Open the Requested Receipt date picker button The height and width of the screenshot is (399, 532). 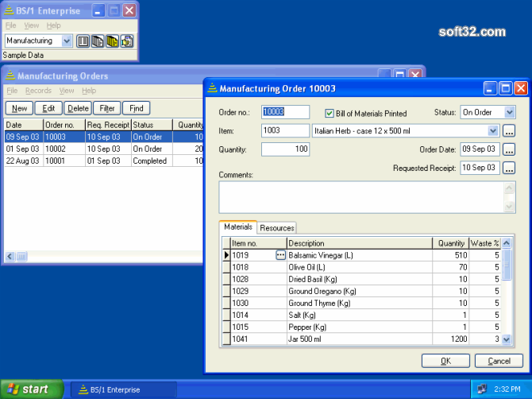(x=509, y=168)
